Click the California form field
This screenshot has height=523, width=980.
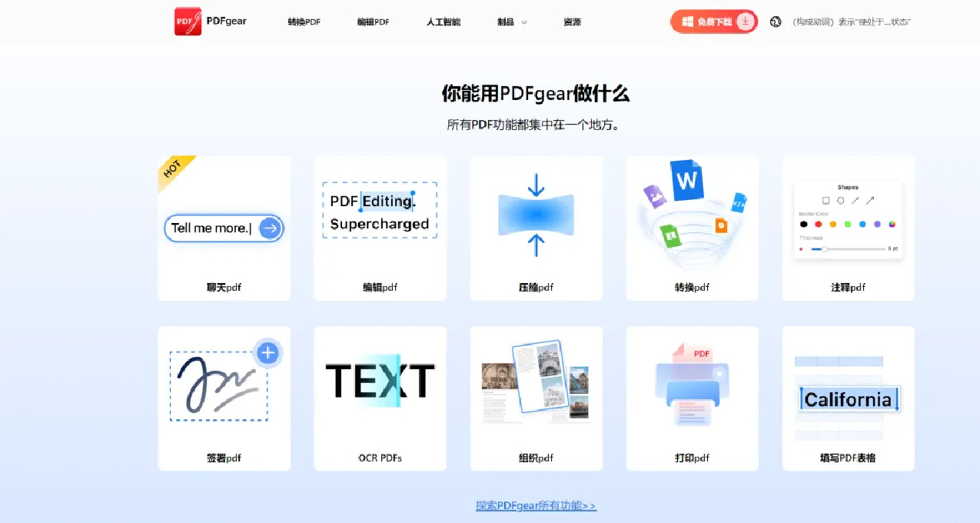(849, 399)
